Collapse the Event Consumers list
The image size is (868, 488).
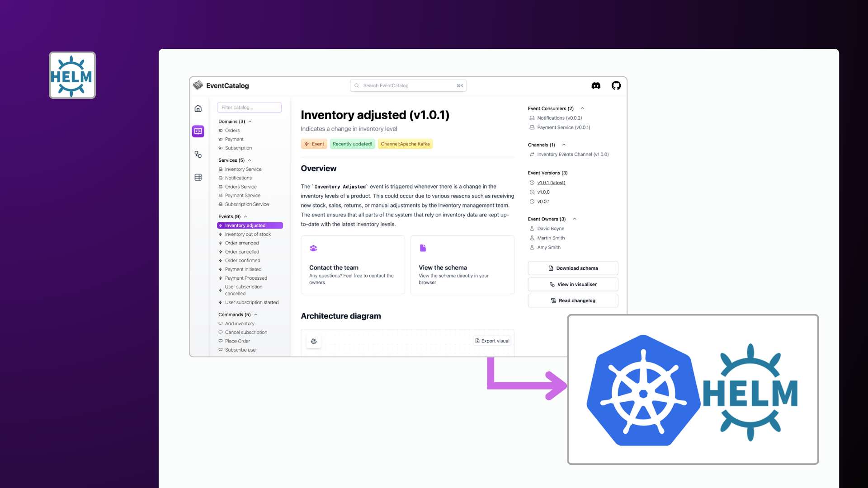coord(582,108)
